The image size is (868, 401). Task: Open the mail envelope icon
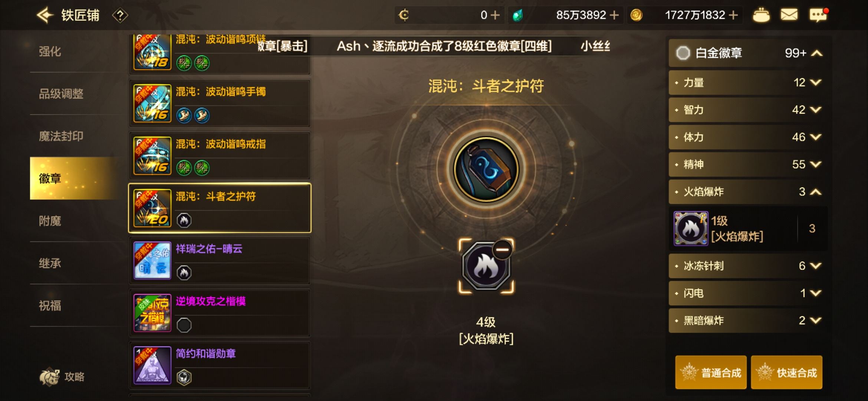pyautogui.click(x=789, y=15)
